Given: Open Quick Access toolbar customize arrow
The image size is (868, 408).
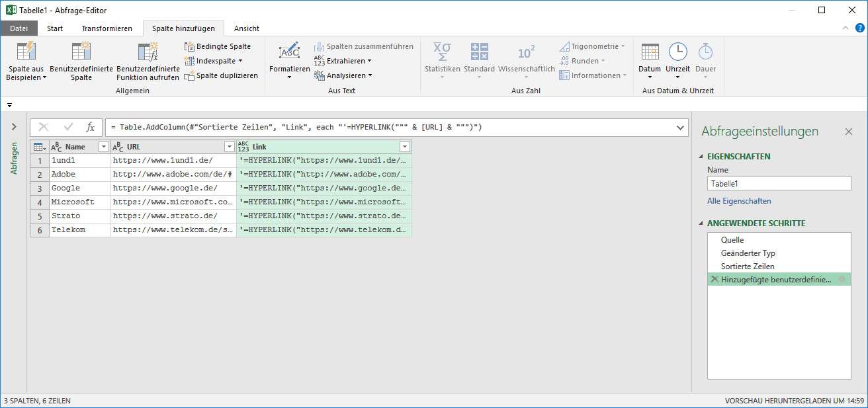Looking at the screenshot, I should tap(10, 105).
